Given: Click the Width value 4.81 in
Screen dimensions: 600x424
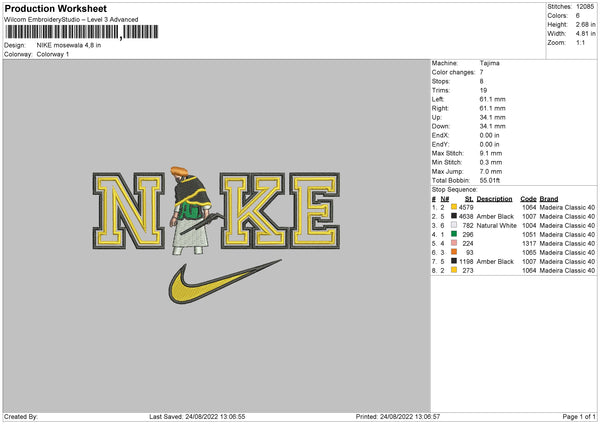Looking at the screenshot, I should tap(586, 34).
